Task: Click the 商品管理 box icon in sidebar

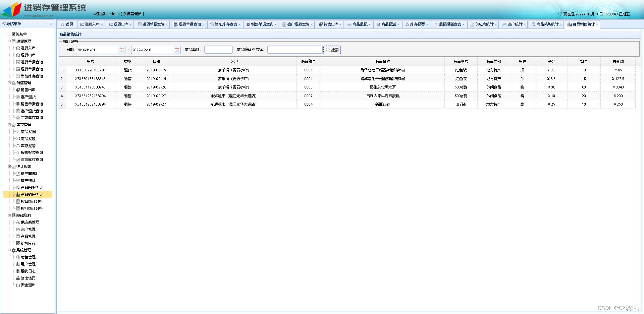Action: click(x=18, y=236)
